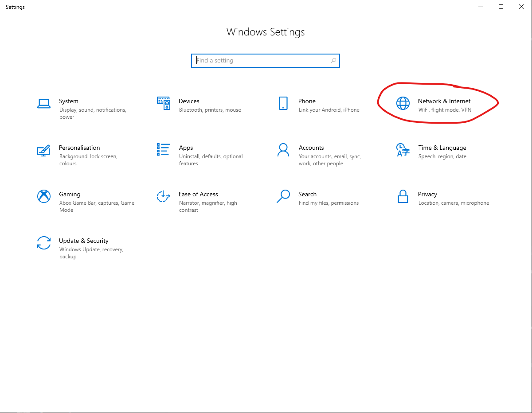Open the Update & Security refresh icon
Screen dimensions: 532x413
click(44, 243)
